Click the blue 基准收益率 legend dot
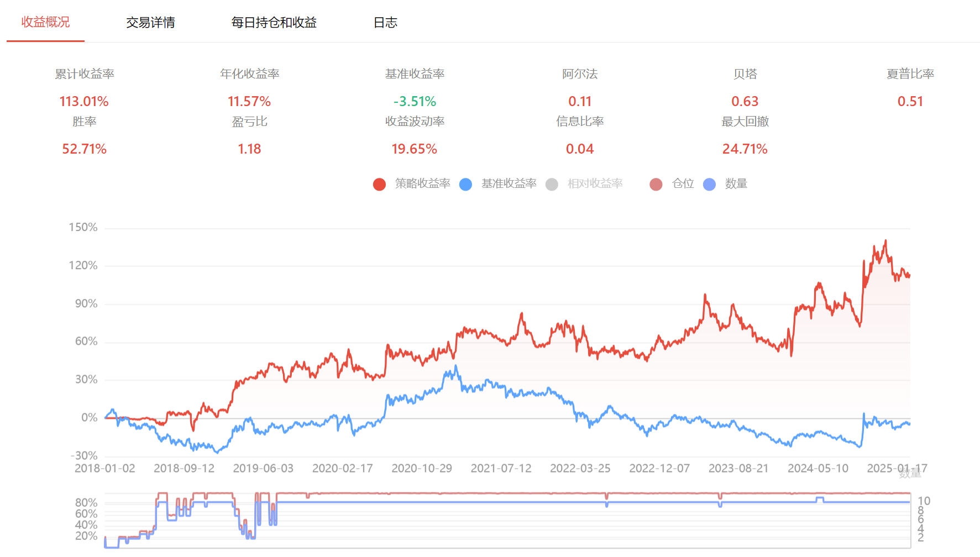The image size is (980, 557). pyautogui.click(x=466, y=184)
